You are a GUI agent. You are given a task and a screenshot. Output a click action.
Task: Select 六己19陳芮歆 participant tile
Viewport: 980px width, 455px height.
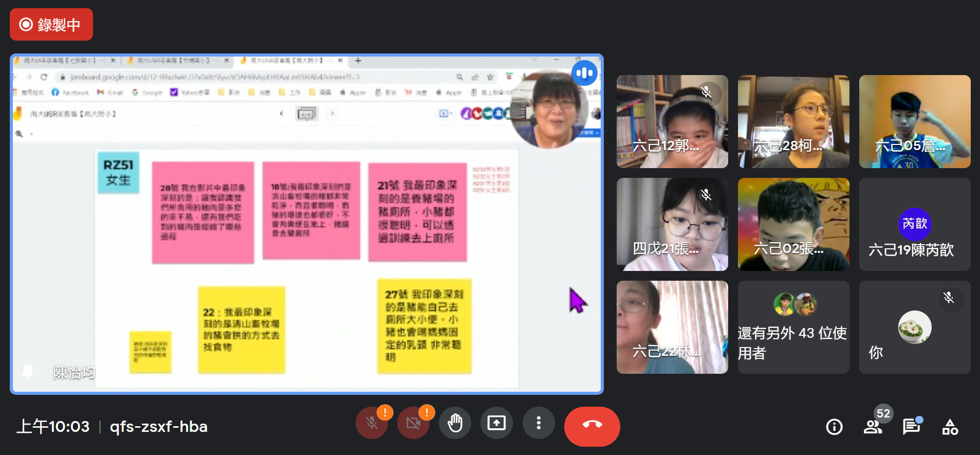(915, 224)
